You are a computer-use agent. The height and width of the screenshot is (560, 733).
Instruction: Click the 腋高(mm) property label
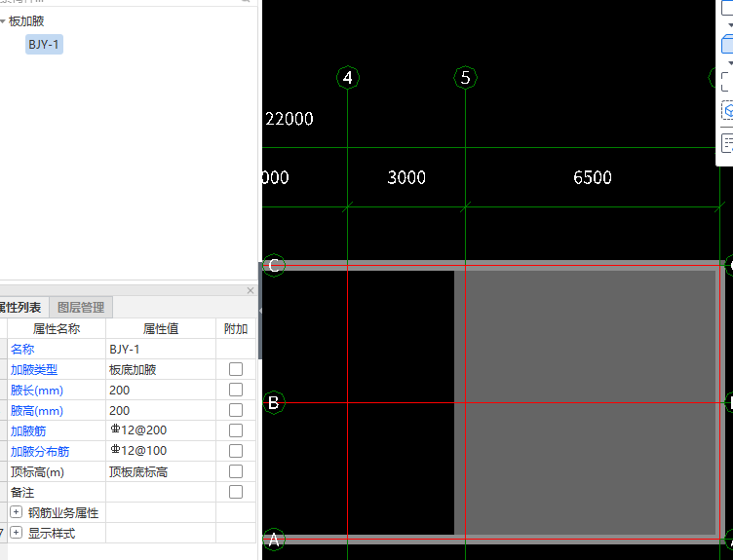37,411
